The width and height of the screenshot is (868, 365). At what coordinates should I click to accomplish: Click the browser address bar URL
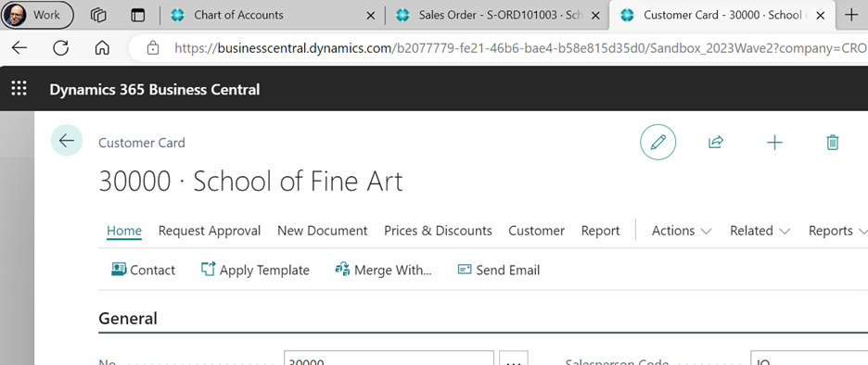coord(520,49)
